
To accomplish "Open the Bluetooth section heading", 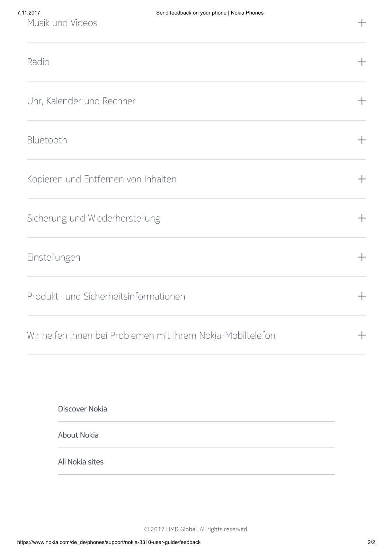I will 47,140.
